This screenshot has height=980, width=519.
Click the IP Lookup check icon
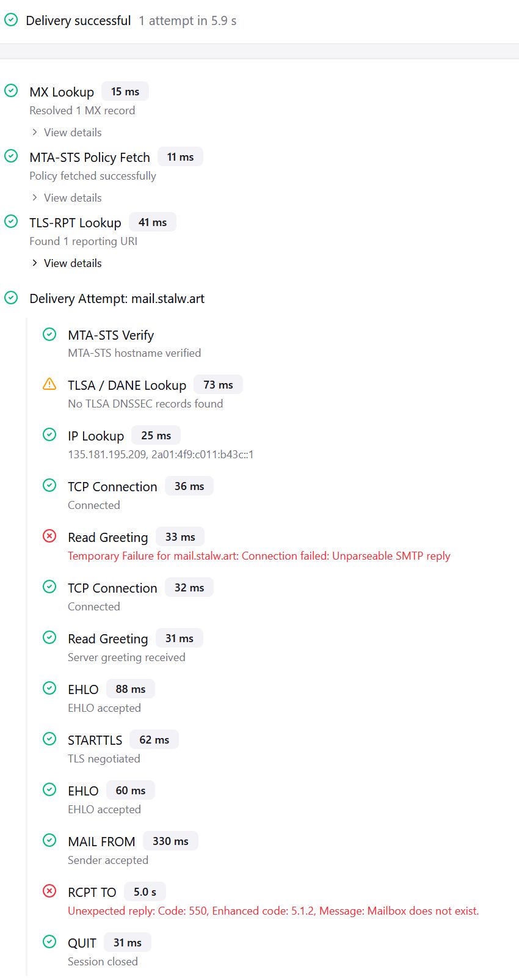pos(49,435)
